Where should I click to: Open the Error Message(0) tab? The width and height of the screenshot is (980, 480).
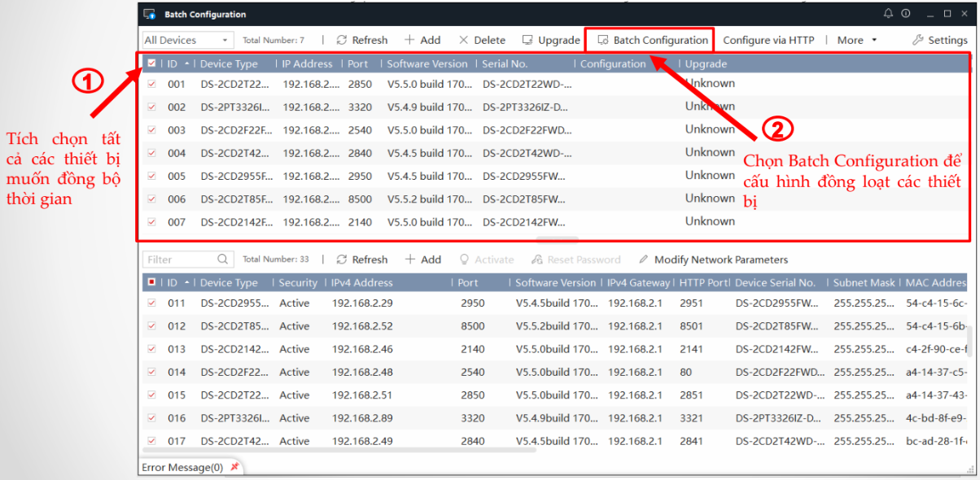pyautogui.click(x=182, y=467)
